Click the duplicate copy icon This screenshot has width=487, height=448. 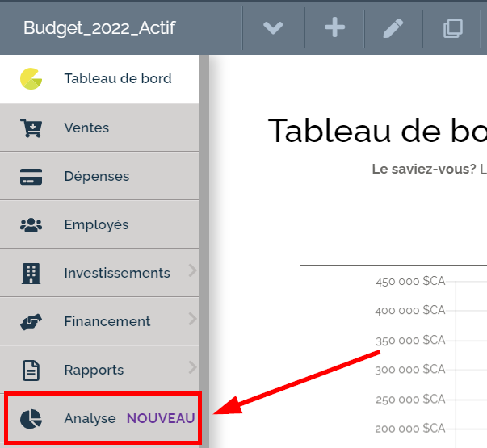point(452,28)
